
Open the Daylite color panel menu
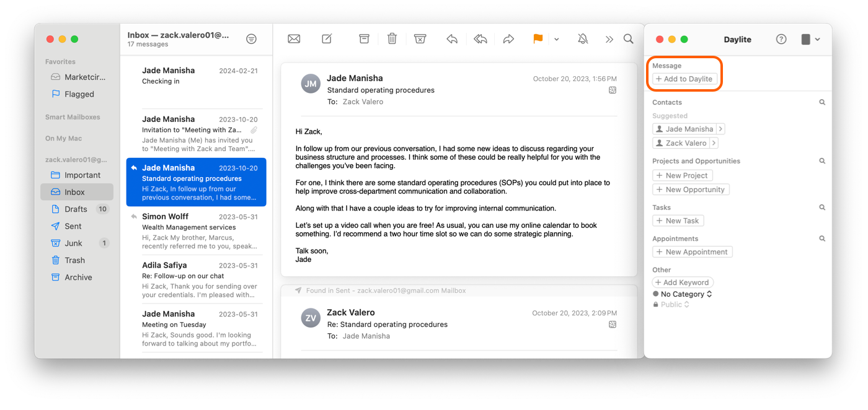click(x=810, y=39)
